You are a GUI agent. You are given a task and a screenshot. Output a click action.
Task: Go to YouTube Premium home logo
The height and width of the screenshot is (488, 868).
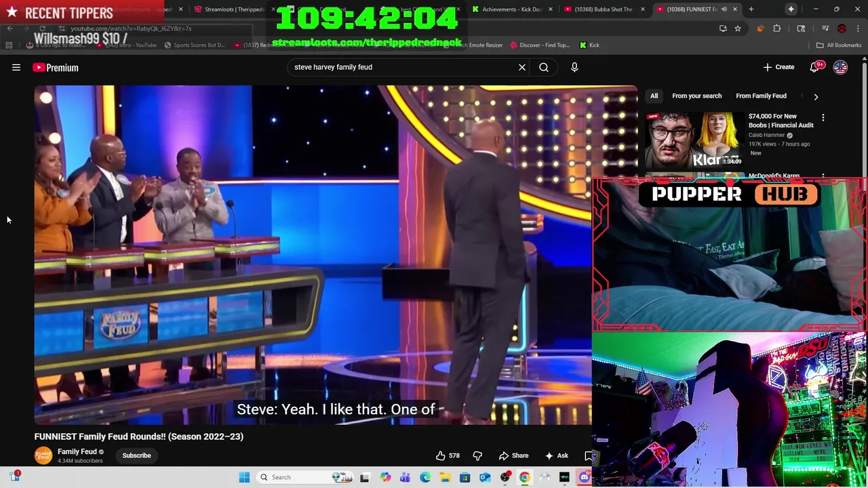click(56, 67)
